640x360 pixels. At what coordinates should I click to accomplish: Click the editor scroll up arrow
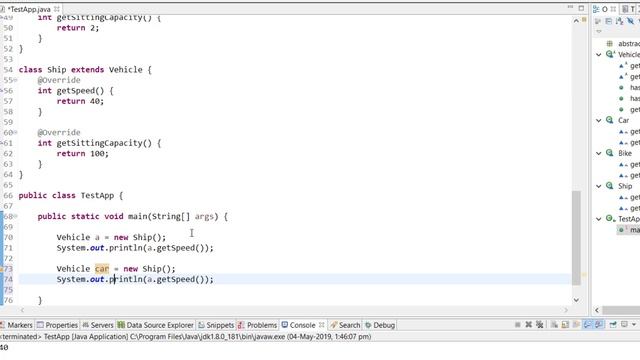[x=576, y=21]
